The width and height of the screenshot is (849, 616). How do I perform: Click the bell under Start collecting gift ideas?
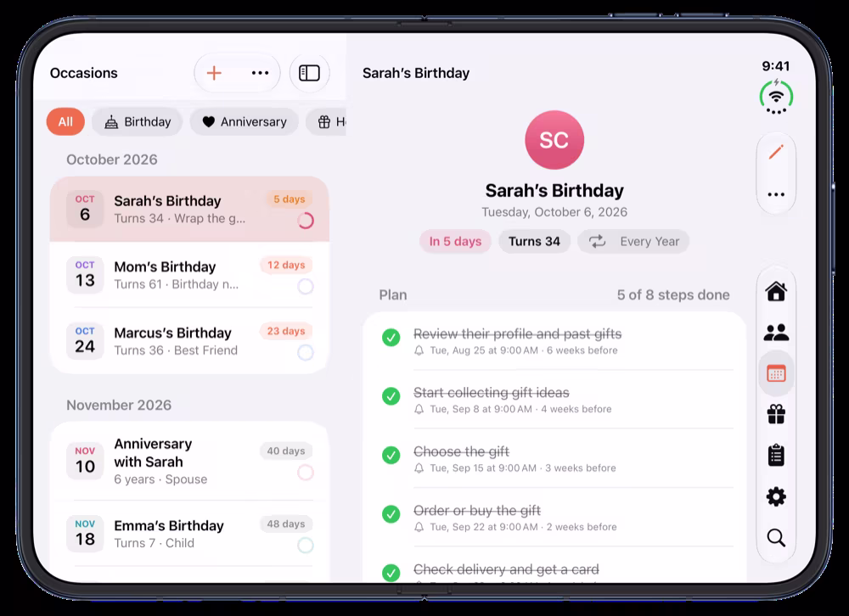click(x=419, y=409)
